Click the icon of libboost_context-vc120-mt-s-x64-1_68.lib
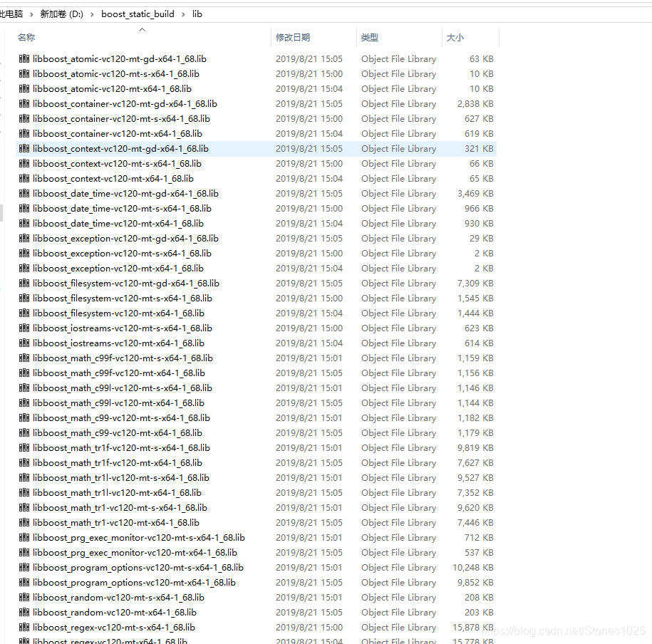 [24, 163]
